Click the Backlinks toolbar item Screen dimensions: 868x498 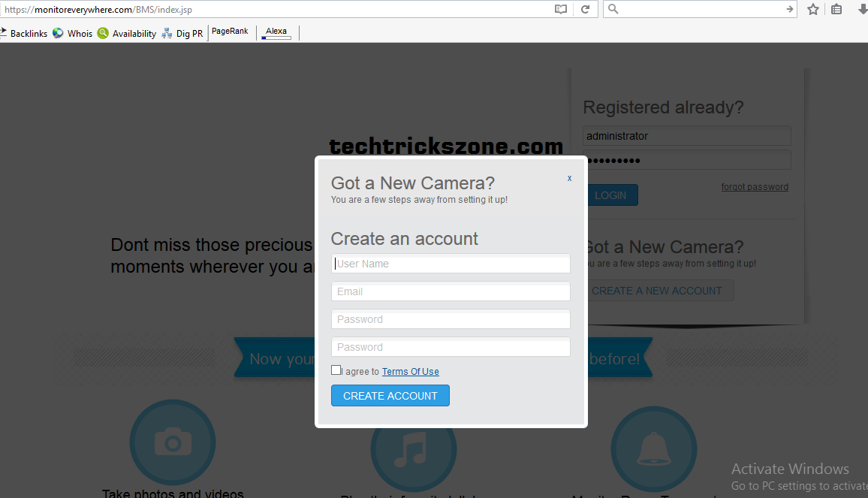(24, 33)
